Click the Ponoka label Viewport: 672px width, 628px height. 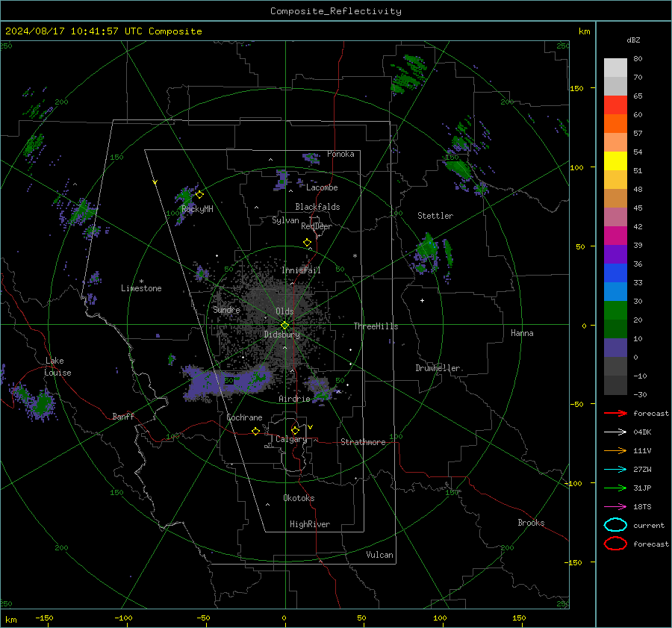(x=340, y=154)
